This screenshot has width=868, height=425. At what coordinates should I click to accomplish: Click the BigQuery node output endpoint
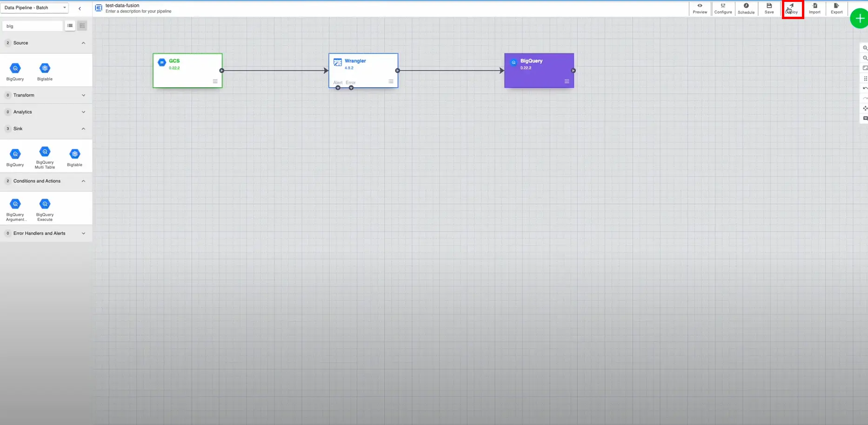pyautogui.click(x=574, y=71)
